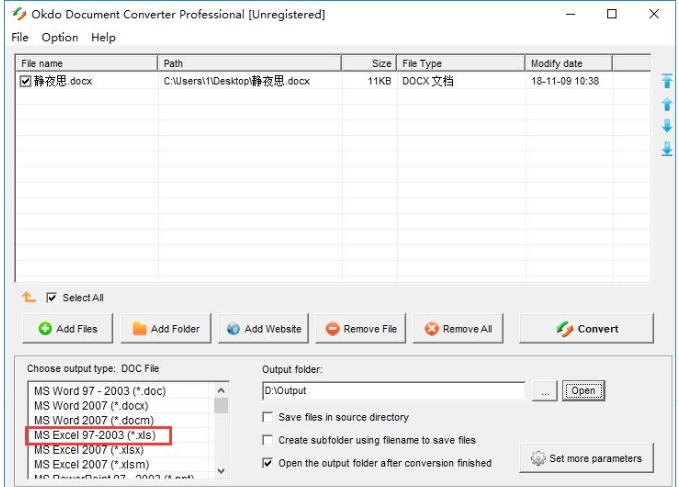This screenshot has width=679, height=487.
Task: Click the Add Files button
Action: (68, 329)
